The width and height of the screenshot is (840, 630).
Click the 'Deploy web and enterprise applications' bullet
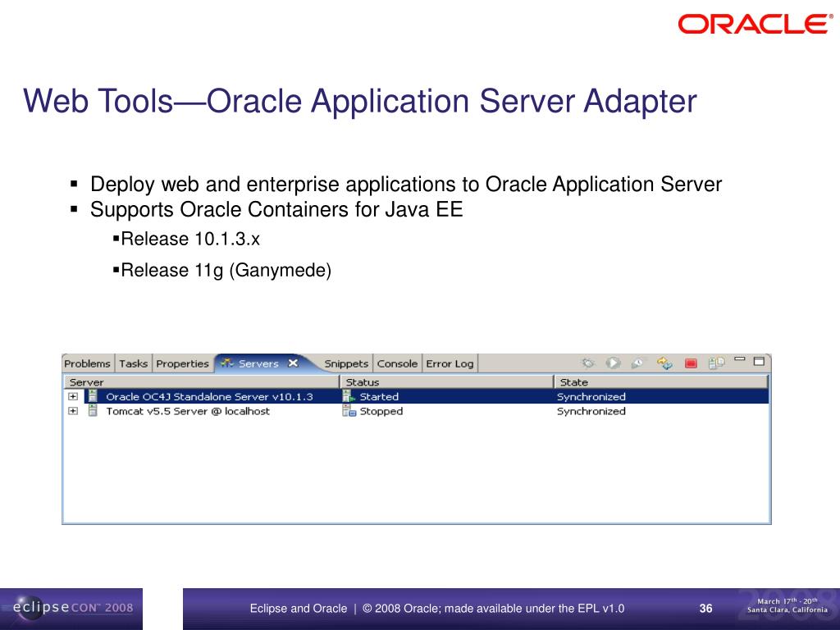click(x=406, y=184)
